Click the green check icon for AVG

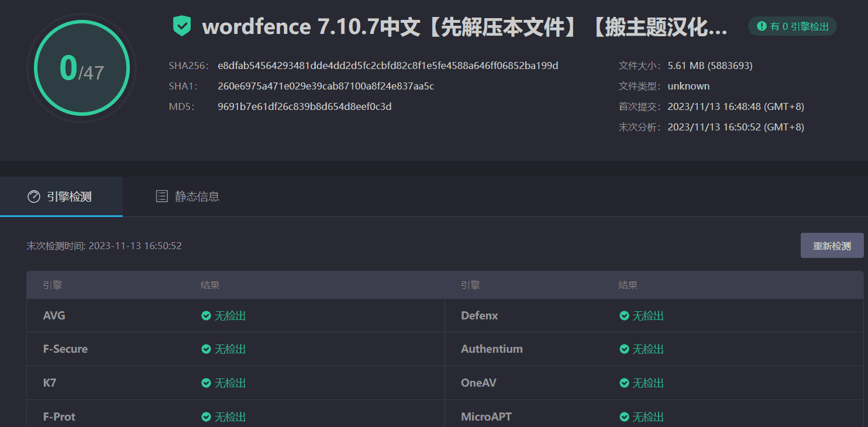[206, 316]
